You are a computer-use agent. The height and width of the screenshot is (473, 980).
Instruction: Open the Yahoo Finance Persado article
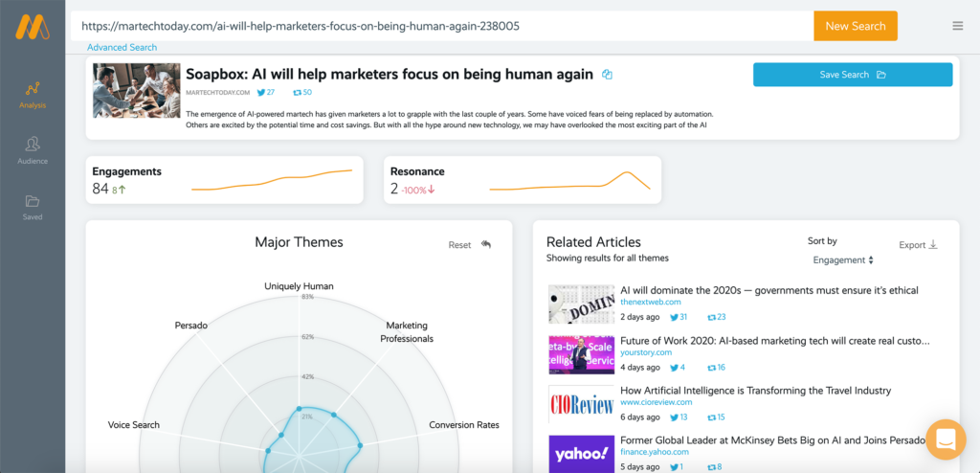(x=772, y=440)
